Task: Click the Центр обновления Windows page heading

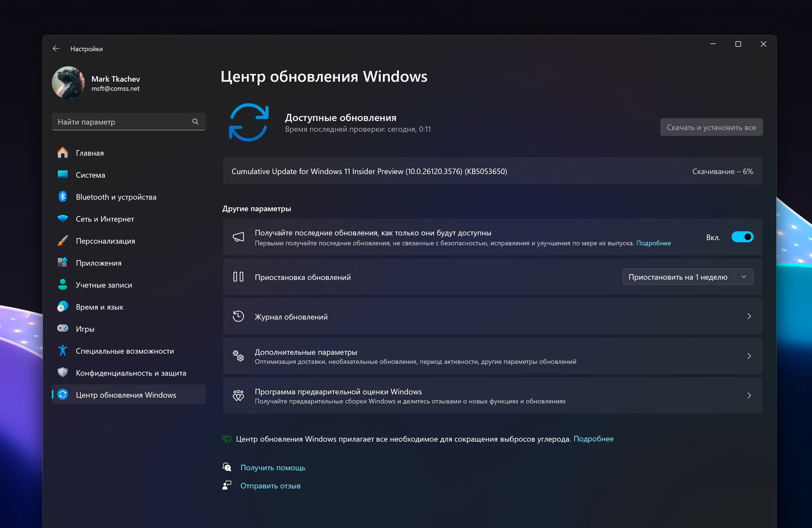Action: click(324, 76)
